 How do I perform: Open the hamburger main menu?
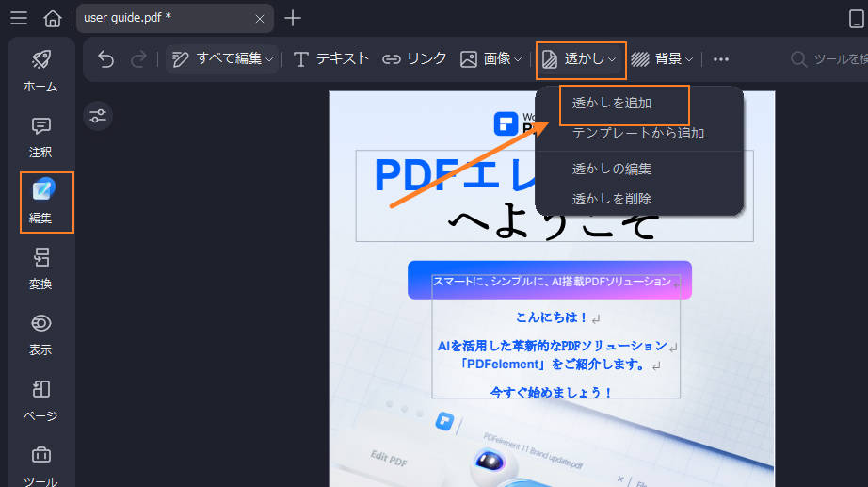click(19, 18)
